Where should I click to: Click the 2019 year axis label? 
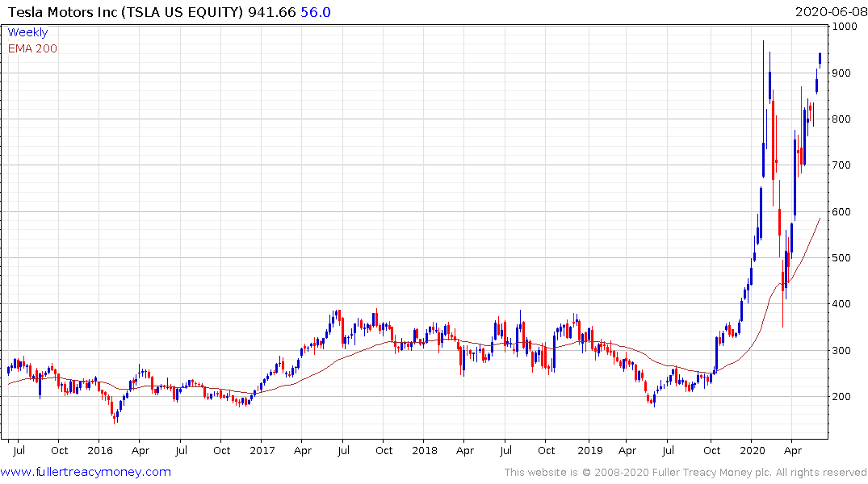coord(590,450)
